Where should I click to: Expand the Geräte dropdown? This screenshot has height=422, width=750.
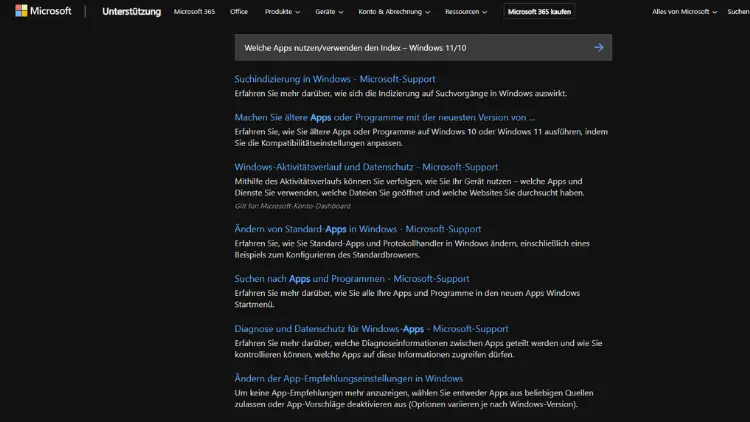[329, 11]
